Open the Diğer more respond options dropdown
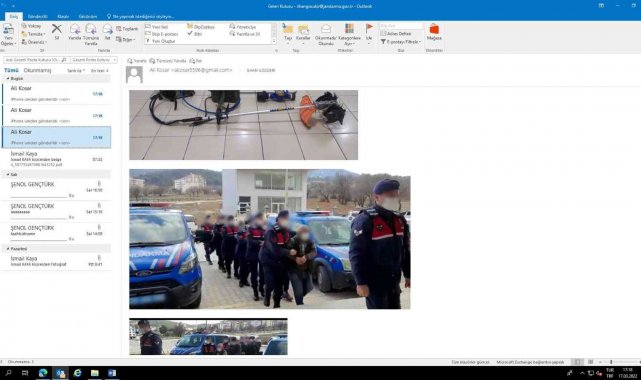641x380 pixels. coord(125,39)
